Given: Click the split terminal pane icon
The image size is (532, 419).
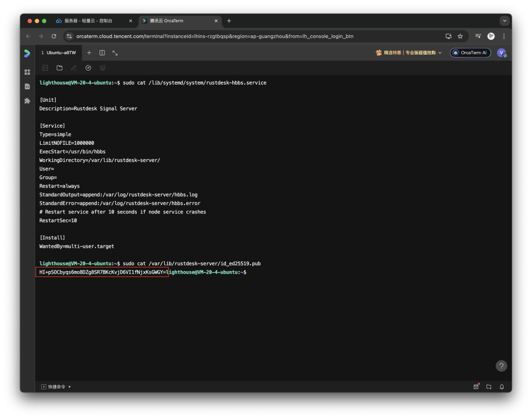Looking at the screenshot, I should click(x=102, y=53).
